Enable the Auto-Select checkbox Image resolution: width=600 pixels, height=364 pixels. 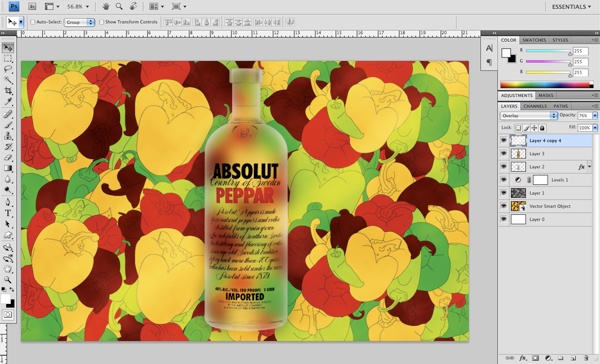(33, 22)
